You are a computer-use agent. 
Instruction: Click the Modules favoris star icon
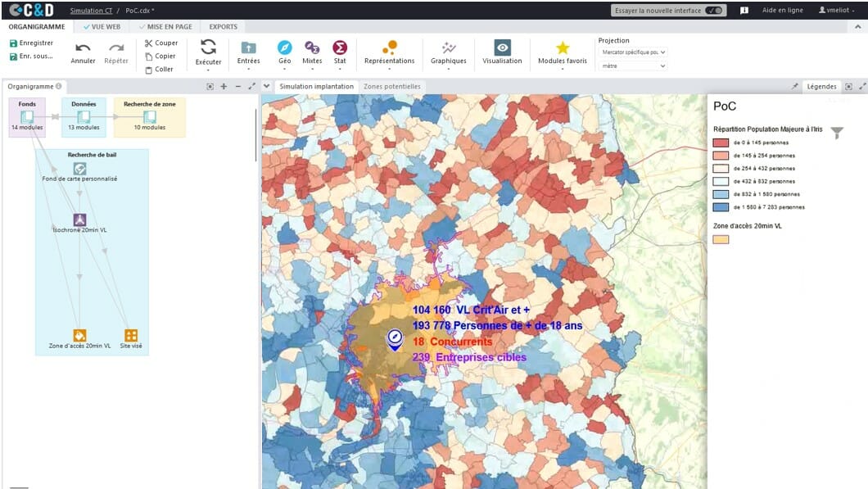tap(563, 48)
